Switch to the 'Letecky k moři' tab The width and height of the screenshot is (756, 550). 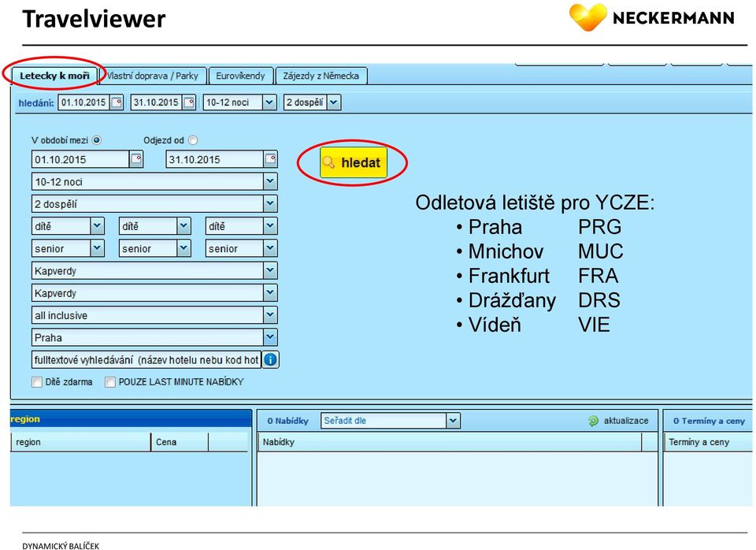[54, 76]
